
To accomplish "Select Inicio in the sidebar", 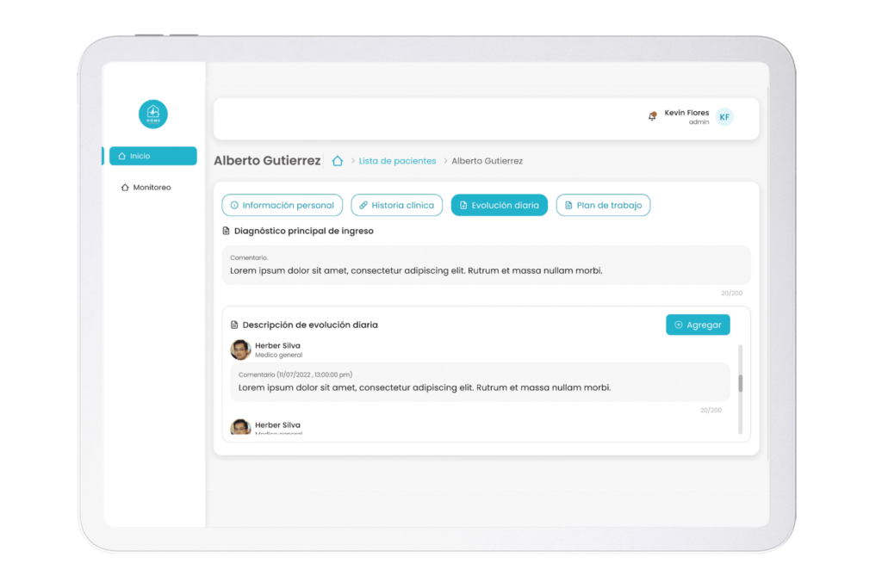I will [152, 156].
